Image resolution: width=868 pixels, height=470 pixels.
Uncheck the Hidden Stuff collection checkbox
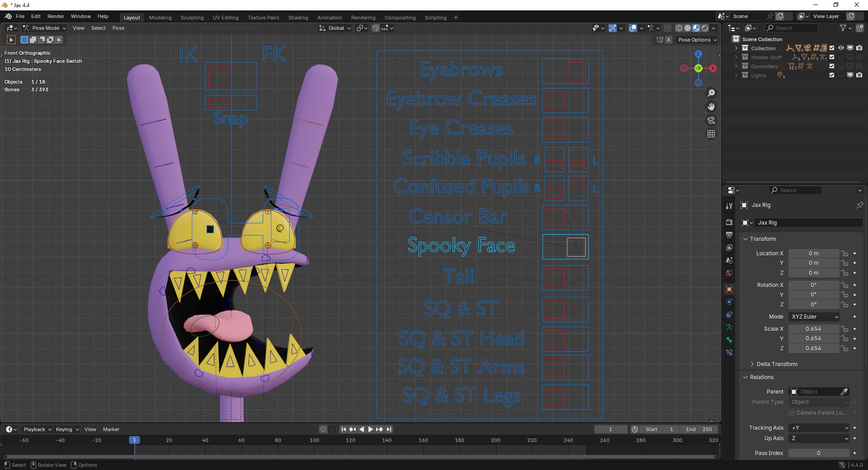(832, 57)
